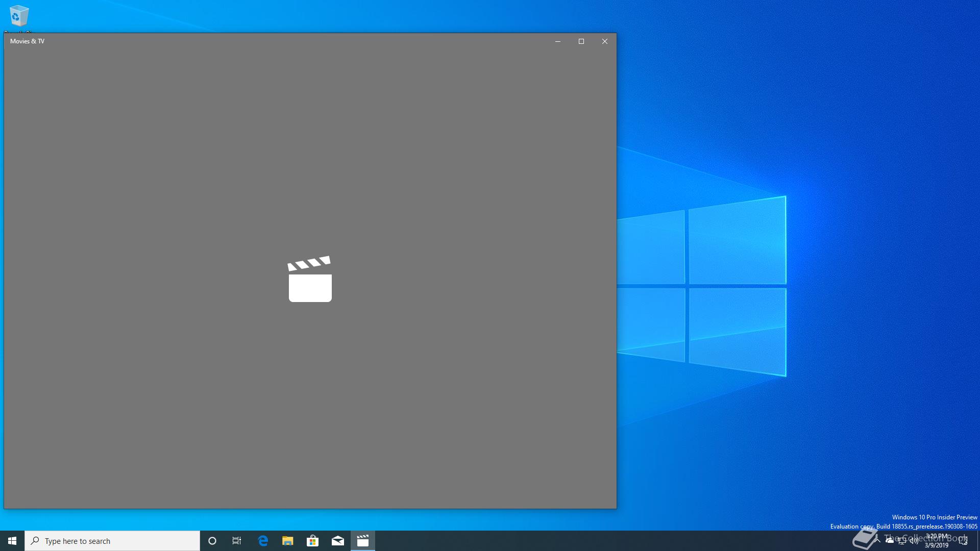Close the Movies & TV window
The image size is (980, 551).
(605, 41)
